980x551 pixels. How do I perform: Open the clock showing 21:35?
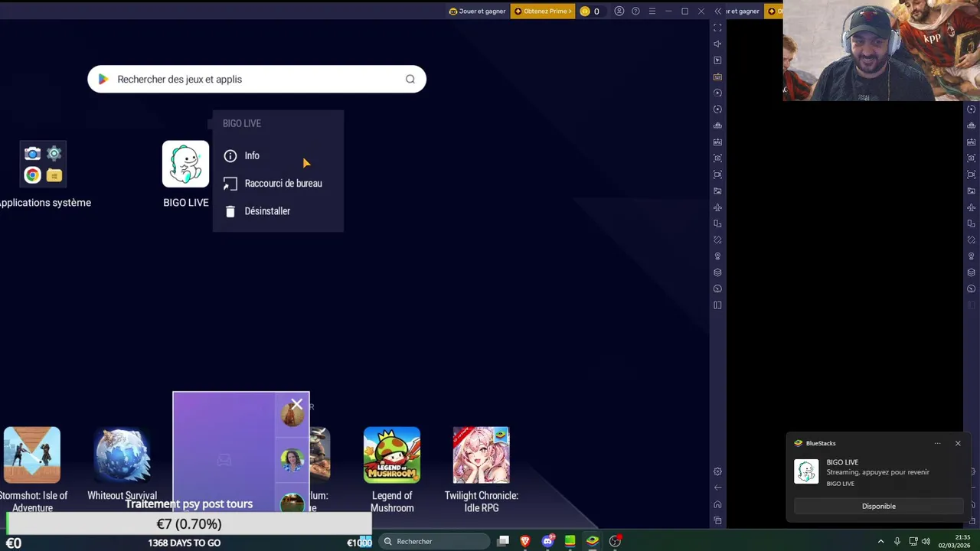tap(954, 541)
